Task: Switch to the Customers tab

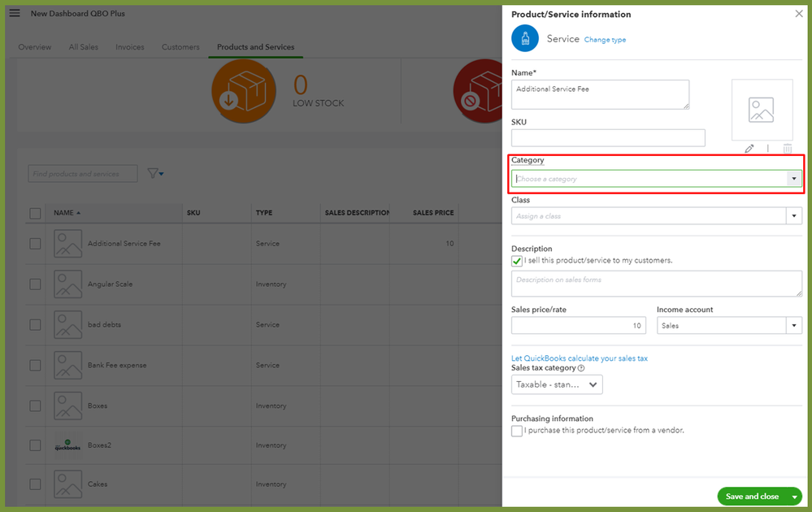Action: pos(180,47)
